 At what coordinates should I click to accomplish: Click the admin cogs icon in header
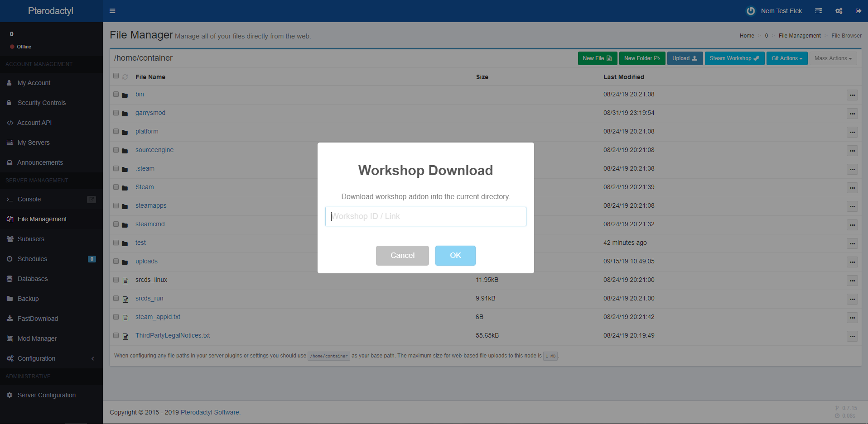[x=839, y=11]
